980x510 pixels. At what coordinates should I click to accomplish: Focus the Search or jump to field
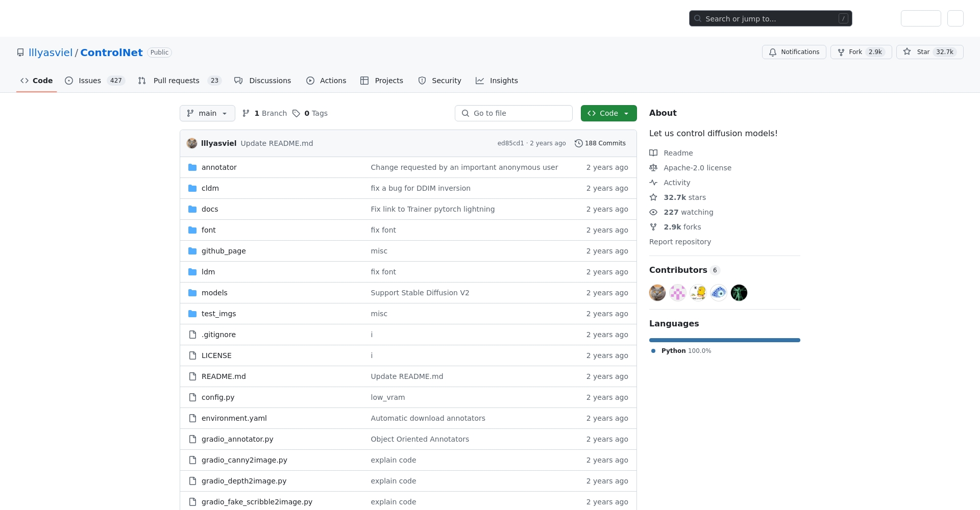tap(770, 18)
